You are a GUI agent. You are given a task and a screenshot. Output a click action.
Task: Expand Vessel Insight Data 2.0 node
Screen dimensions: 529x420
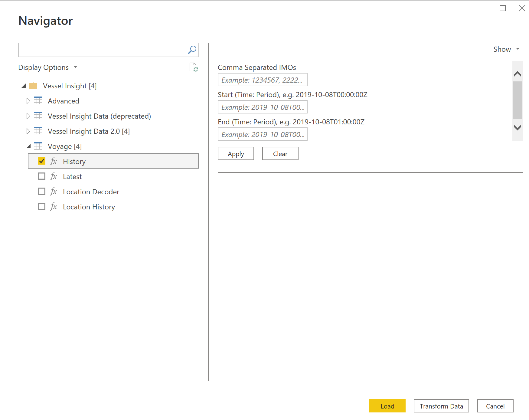28,131
